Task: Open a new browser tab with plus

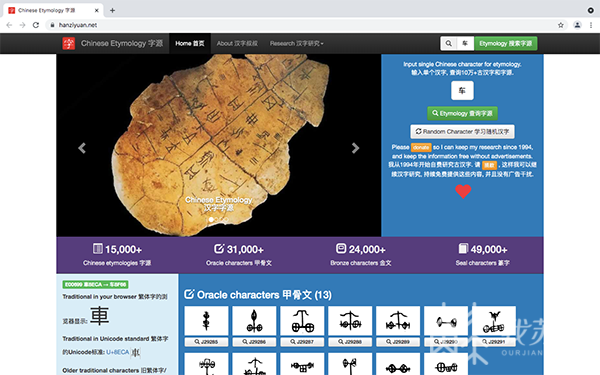Action: coord(112,10)
